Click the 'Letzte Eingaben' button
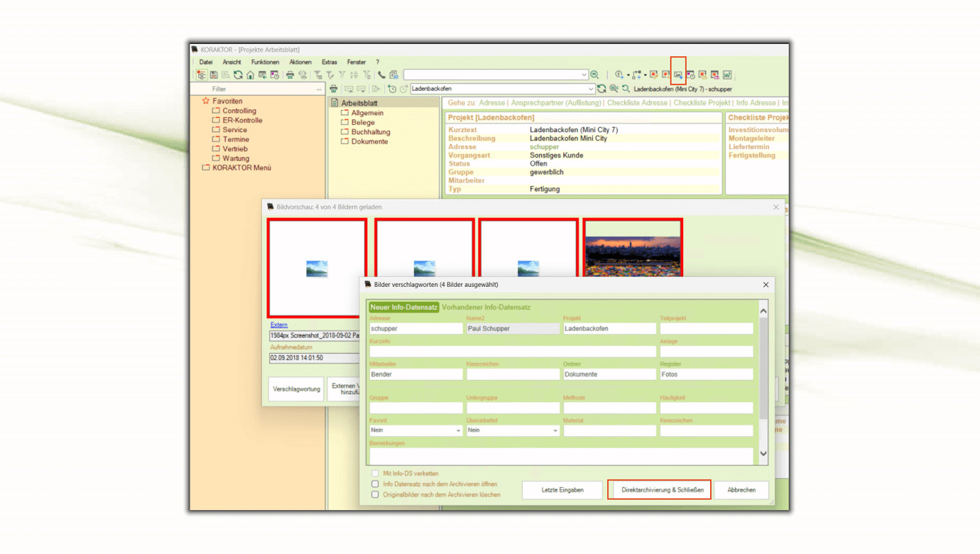The image size is (980, 554). click(562, 490)
